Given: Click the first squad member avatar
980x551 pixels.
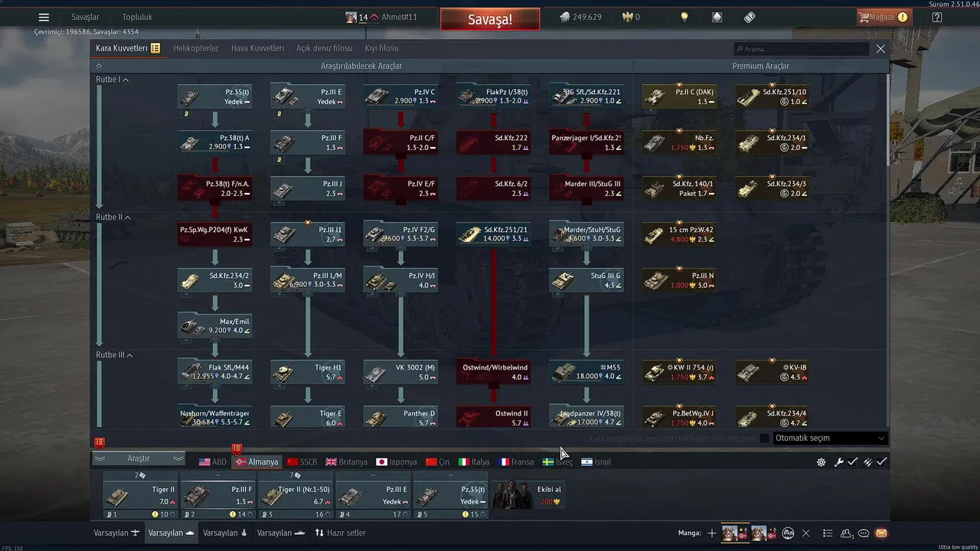Looking at the screenshot, I should click(x=730, y=533).
